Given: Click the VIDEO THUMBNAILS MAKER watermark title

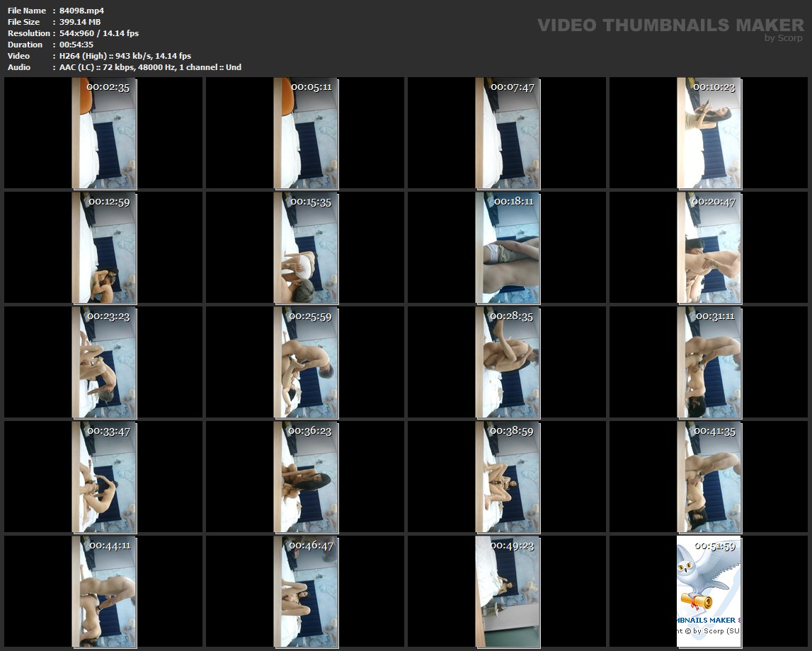Looking at the screenshot, I should click(x=670, y=25).
